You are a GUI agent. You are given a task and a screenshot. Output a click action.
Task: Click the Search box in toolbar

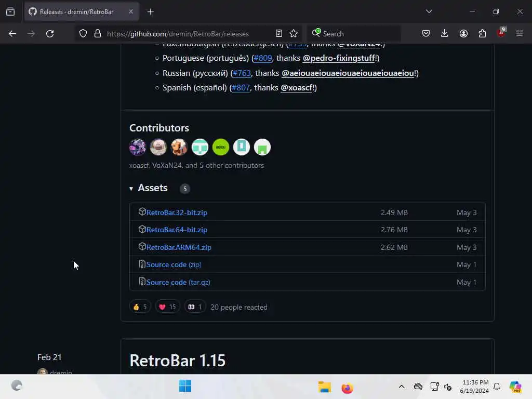354,34
